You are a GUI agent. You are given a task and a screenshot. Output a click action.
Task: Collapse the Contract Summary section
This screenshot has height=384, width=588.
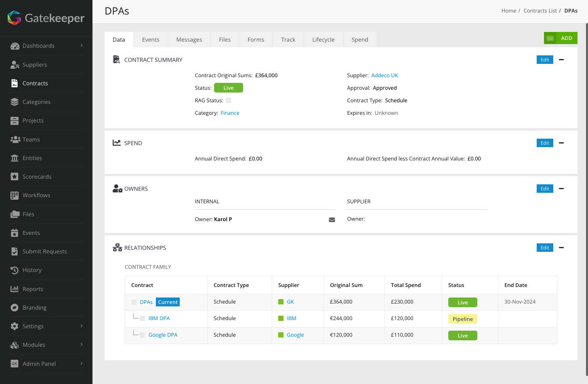coord(561,60)
